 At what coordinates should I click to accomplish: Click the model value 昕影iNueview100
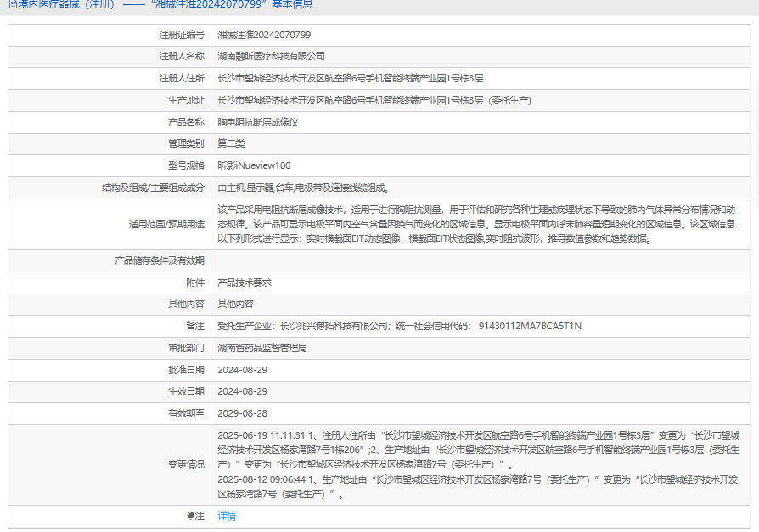pyautogui.click(x=254, y=165)
